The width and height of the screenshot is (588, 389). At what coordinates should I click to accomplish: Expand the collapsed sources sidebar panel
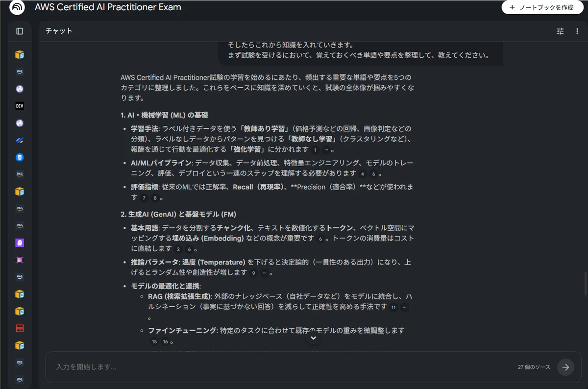click(x=20, y=31)
